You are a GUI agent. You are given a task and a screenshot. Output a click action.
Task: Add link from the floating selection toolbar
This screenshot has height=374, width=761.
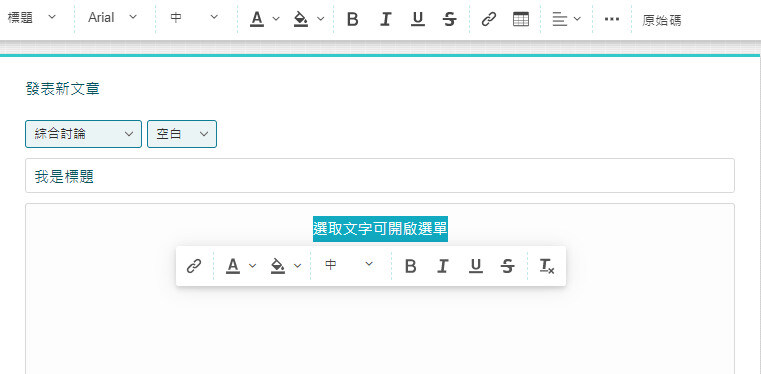[x=194, y=266]
